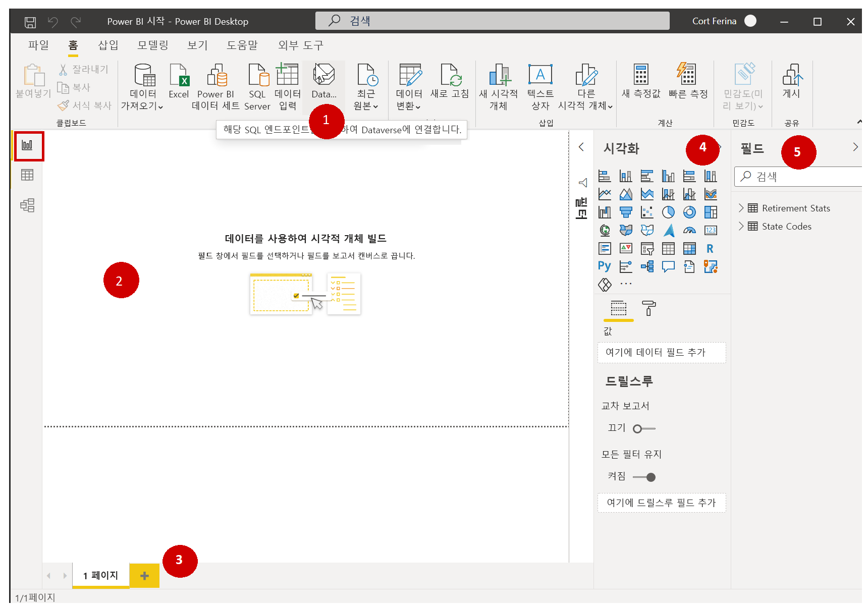Select the stacked bar chart visual
The height and width of the screenshot is (607, 868).
(x=605, y=176)
